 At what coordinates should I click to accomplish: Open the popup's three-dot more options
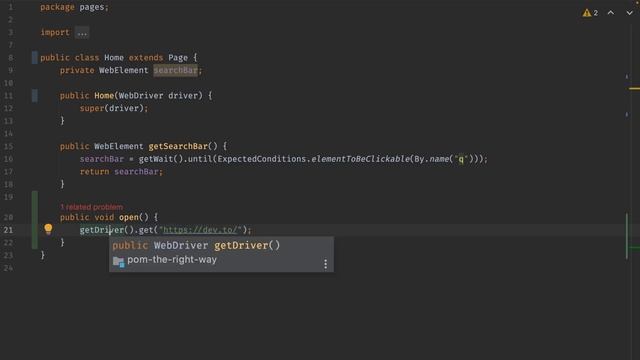coord(325,264)
